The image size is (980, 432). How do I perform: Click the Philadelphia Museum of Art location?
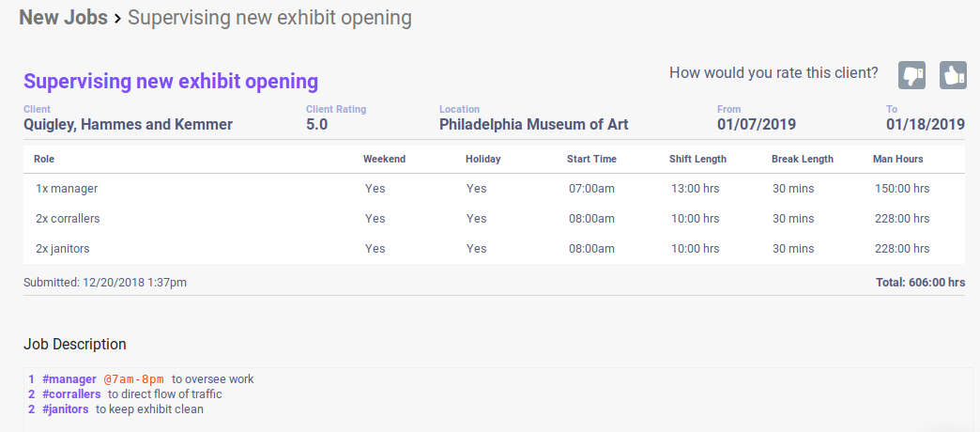coord(533,124)
